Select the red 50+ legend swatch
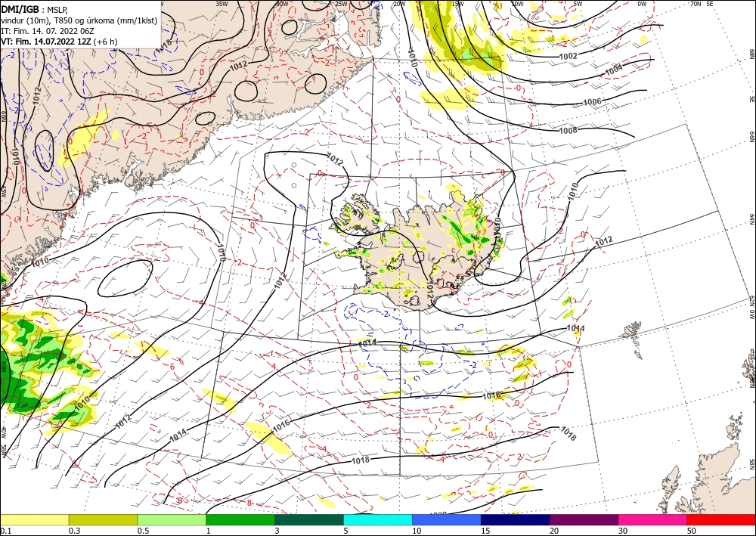 pos(721,519)
